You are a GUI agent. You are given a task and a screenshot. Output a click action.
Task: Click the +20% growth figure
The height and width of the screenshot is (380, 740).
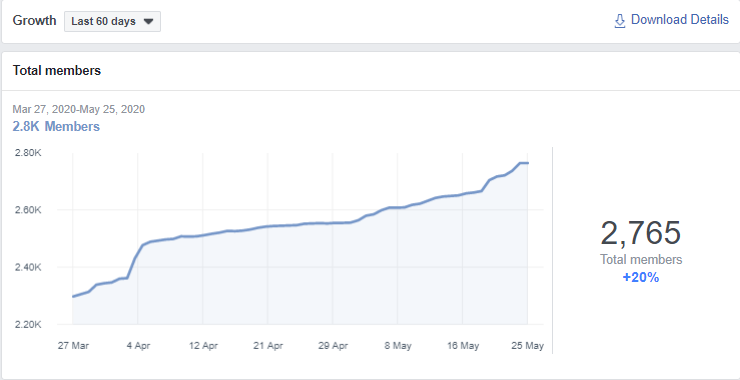[x=640, y=278]
